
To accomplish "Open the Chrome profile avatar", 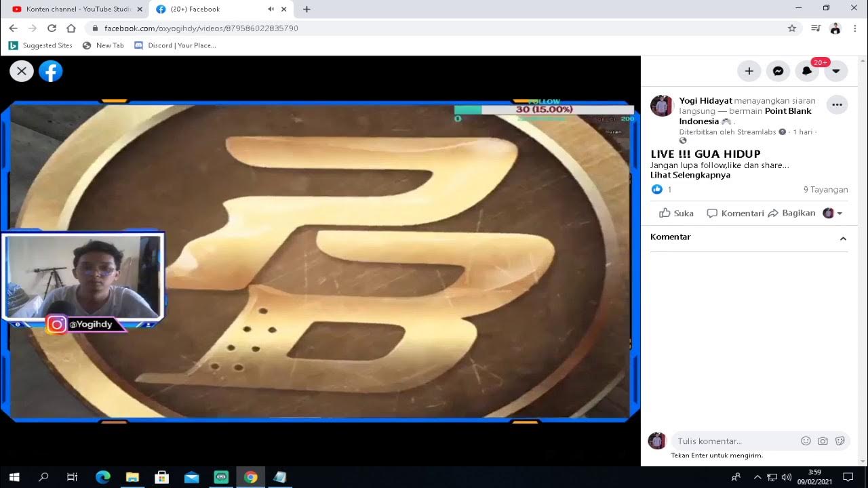I will [x=835, y=28].
